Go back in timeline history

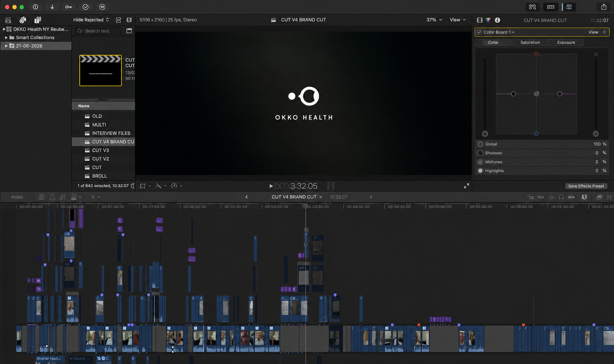247,197
